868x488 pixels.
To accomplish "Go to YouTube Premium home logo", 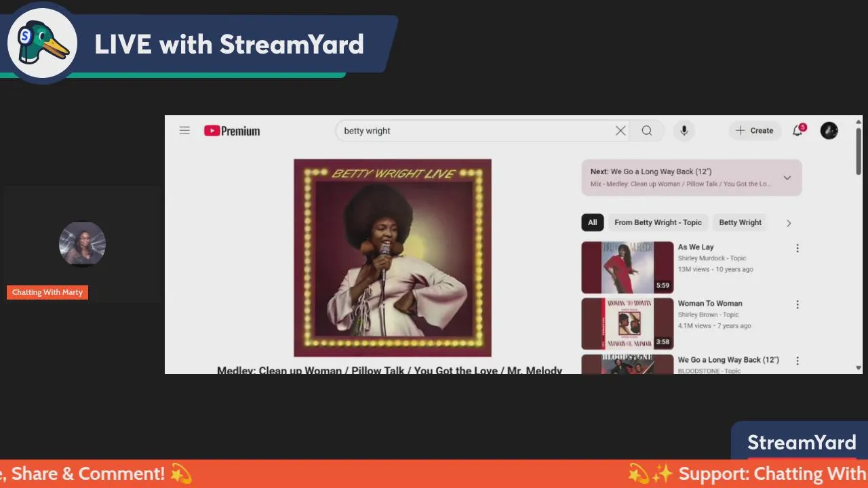I will point(232,131).
